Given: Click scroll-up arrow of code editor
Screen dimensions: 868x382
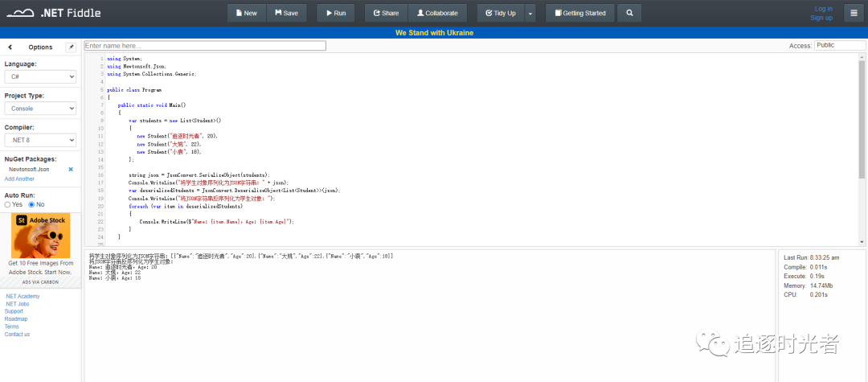Looking at the screenshot, I should pos(862,56).
